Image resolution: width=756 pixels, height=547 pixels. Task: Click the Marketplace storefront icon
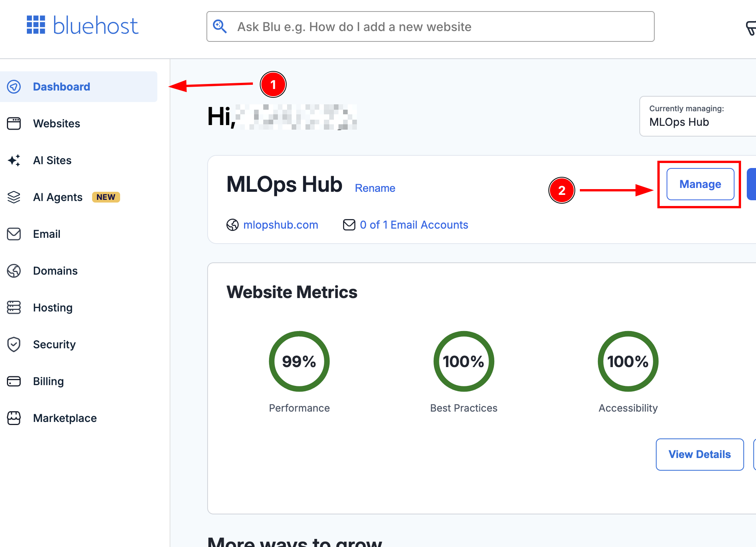coord(14,418)
